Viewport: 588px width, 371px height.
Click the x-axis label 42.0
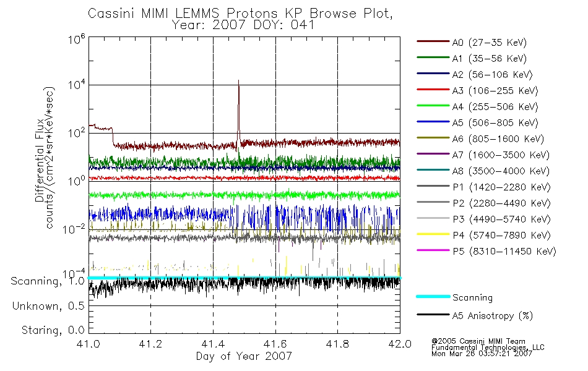pos(400,344)
